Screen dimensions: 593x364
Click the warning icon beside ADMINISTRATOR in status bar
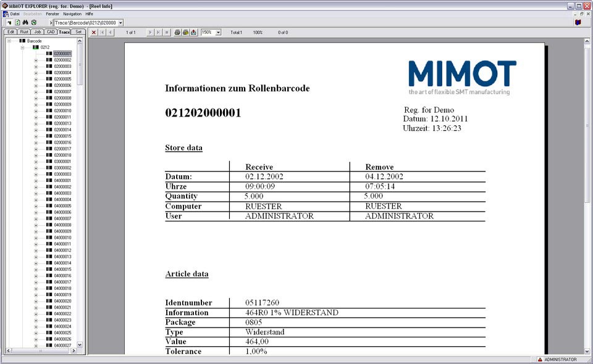(x=540, y=360)
